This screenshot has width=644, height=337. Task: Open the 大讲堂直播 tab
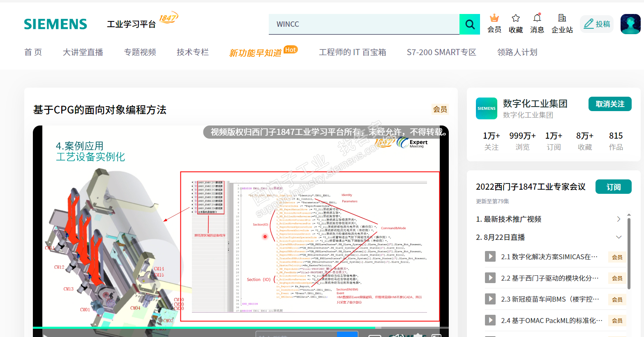(83, 52)
